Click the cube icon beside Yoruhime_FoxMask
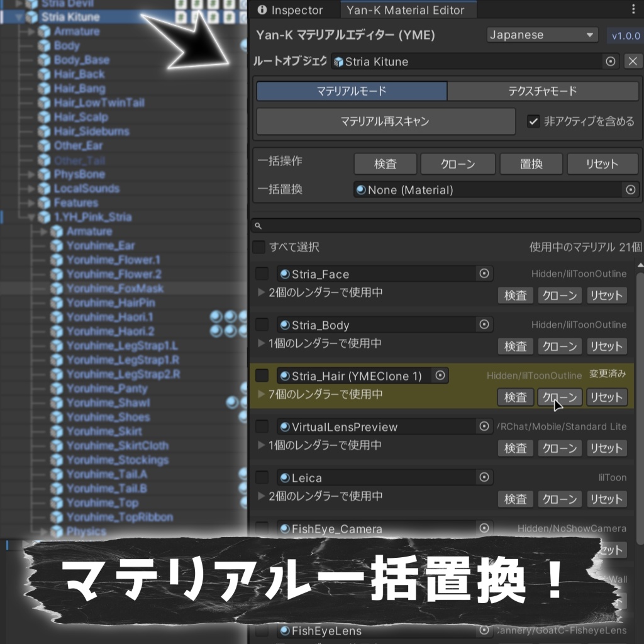Viewport: 644px width, 644px height. (57, 289)
